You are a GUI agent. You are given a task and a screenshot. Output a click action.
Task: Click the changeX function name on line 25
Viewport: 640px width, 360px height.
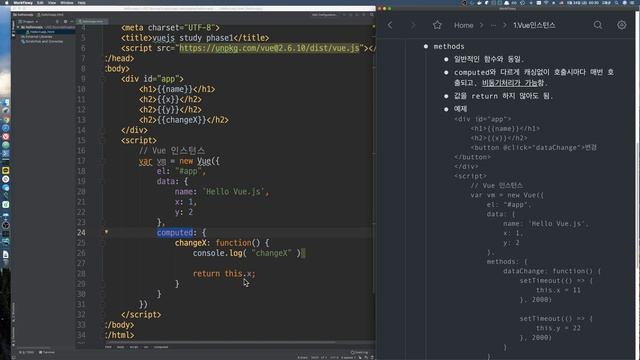[x=191, y=243]
